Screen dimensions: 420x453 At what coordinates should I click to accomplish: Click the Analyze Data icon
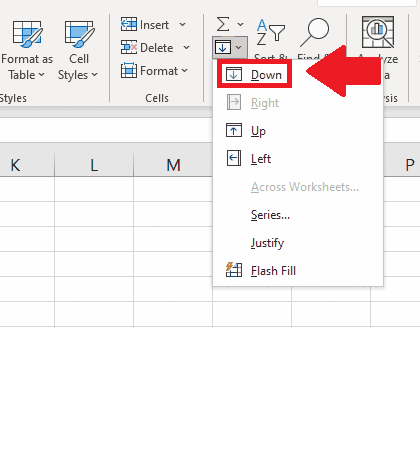point(378,32)
